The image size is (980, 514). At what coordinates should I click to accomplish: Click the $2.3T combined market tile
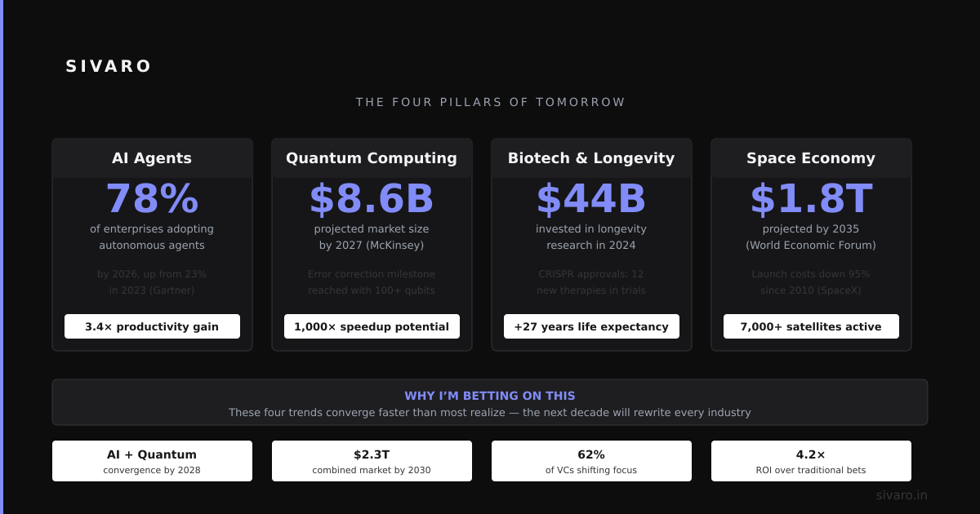point(372,461)
